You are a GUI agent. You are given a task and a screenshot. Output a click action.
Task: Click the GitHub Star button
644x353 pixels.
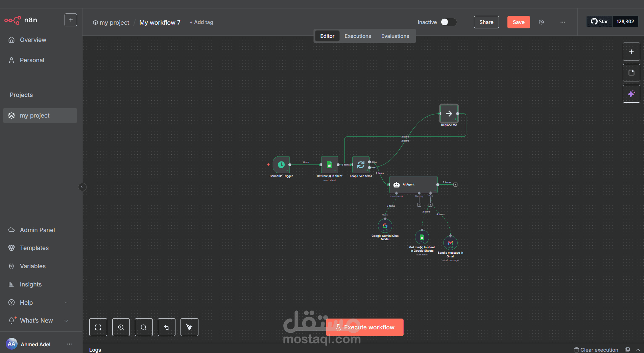point(599,22)
